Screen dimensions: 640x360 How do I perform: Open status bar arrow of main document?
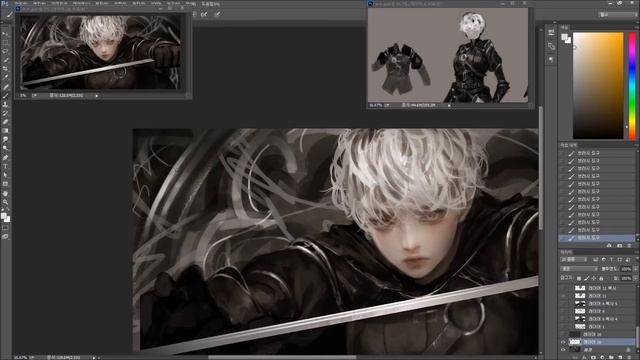pos(94,358)
